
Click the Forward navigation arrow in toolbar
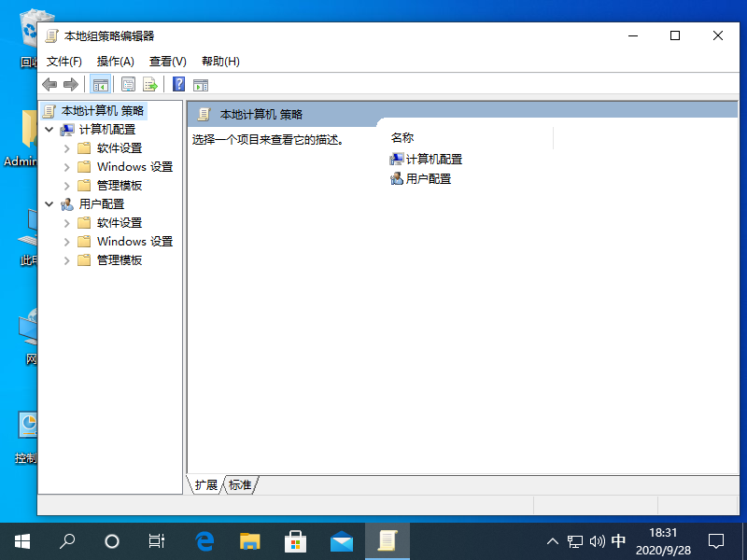(72, 84)
